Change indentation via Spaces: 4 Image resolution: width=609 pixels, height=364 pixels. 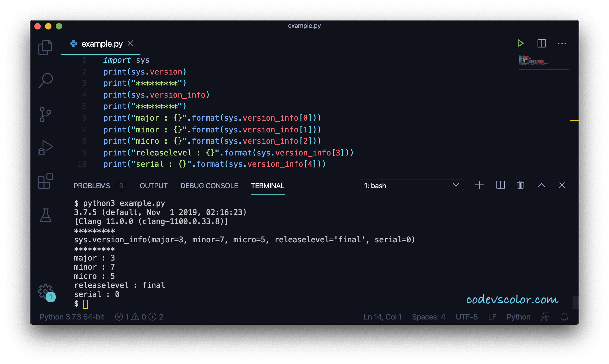[x=428, y=317]
